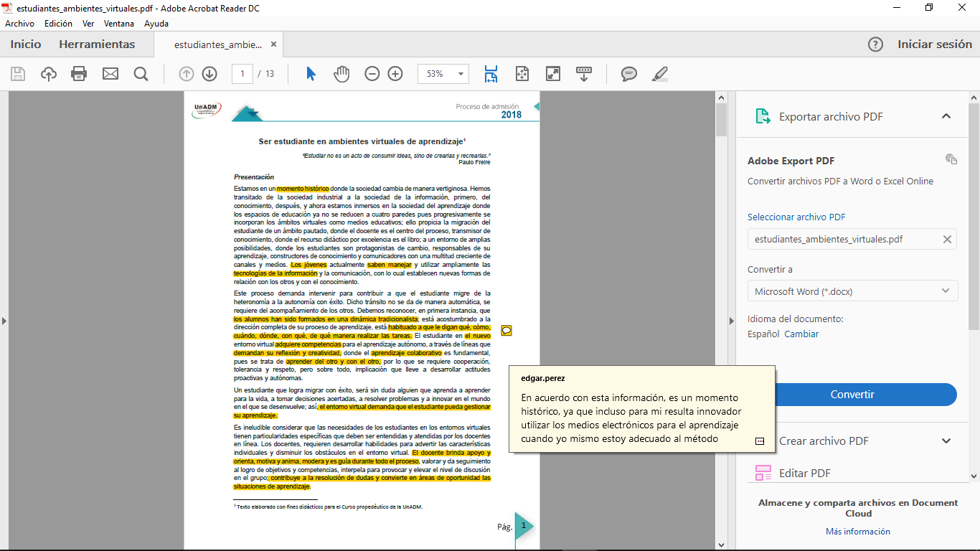Click the Fit full page icon

522,74
